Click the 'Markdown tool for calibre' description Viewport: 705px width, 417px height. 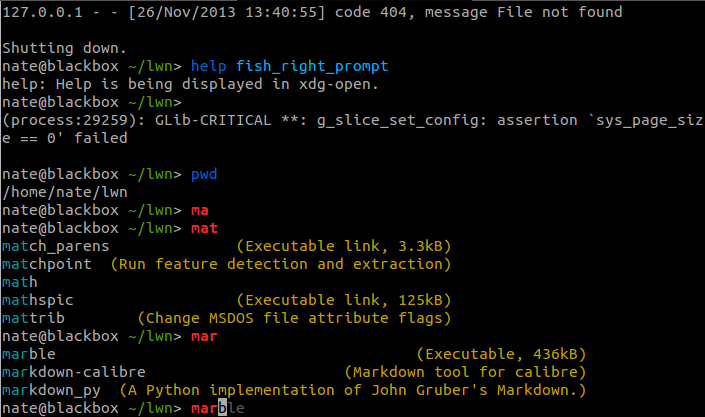(465, 372)
